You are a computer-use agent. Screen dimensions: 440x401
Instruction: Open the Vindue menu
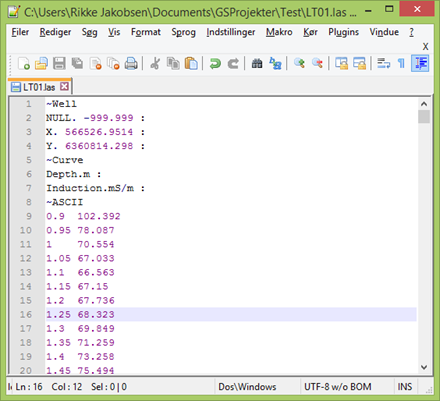pos(384,32)
